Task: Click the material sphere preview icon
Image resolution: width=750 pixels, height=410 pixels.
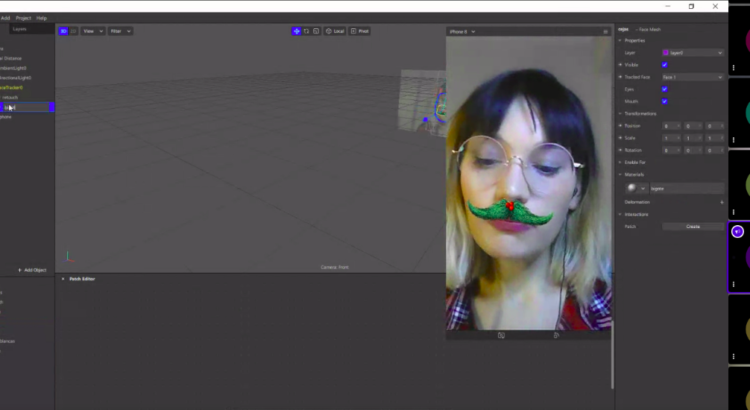Action: [631, 187]
